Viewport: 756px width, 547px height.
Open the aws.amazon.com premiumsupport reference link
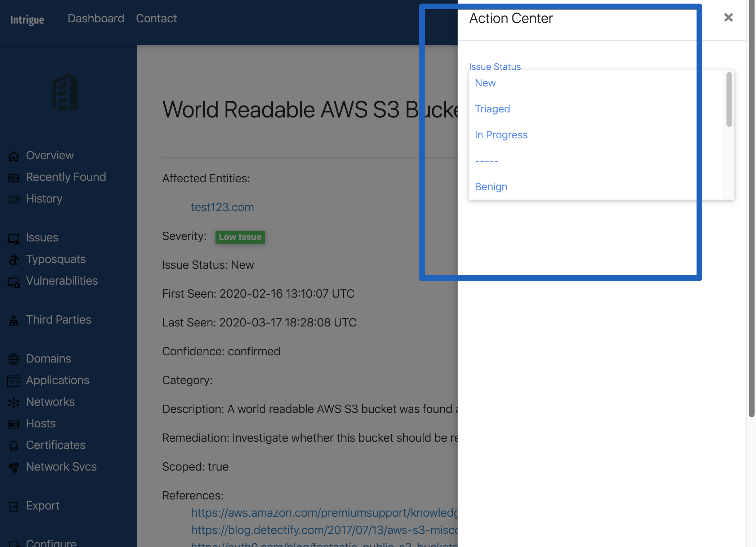(x=324, y=513)
